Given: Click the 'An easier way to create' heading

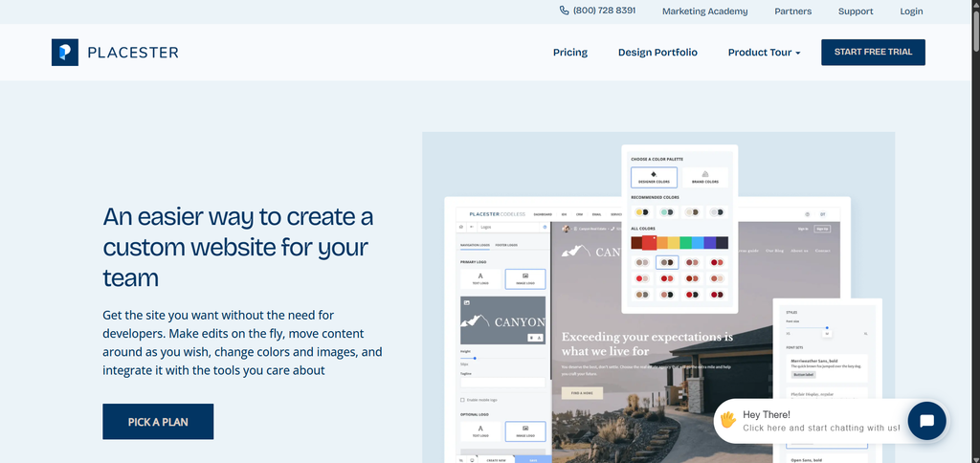Looking at the screenshot, I should (x=238, y=248).
